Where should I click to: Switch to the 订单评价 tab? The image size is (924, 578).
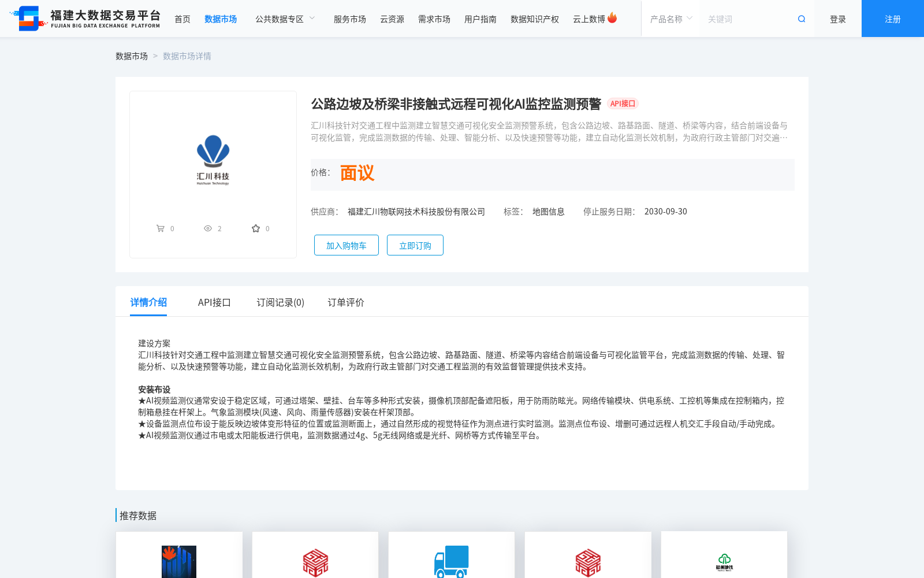[346, 302]
